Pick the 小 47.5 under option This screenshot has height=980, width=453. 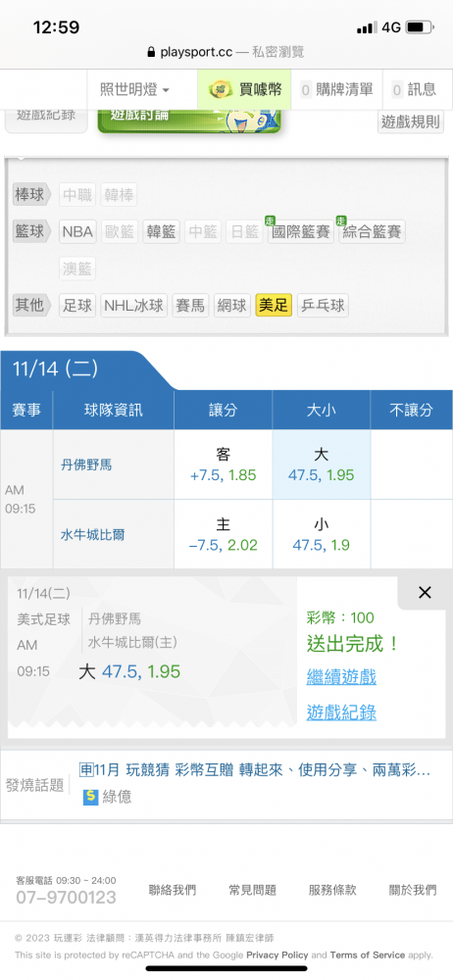click(321, 534)
